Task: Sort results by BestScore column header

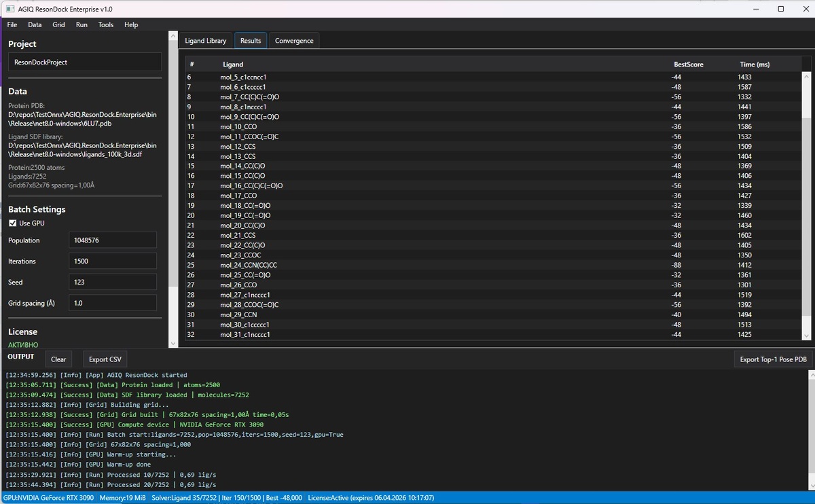Action: pyautogui.click(x=688, y=65)
